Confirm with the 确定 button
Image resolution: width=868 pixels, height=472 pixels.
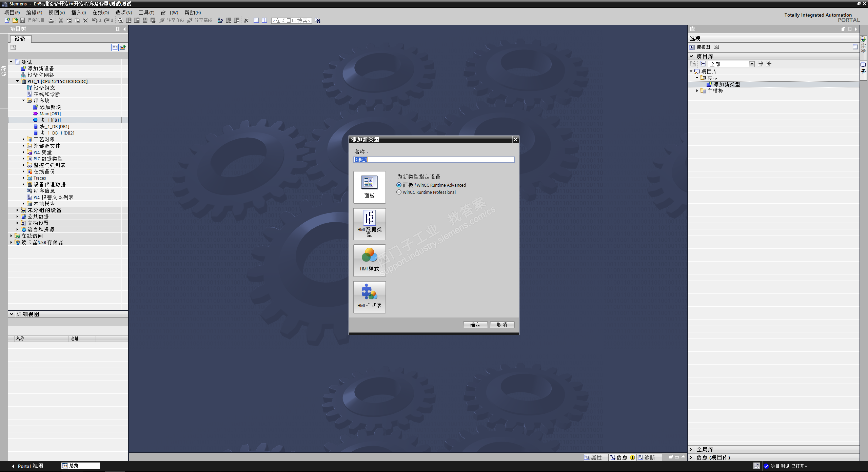click(x=475, y=325)
